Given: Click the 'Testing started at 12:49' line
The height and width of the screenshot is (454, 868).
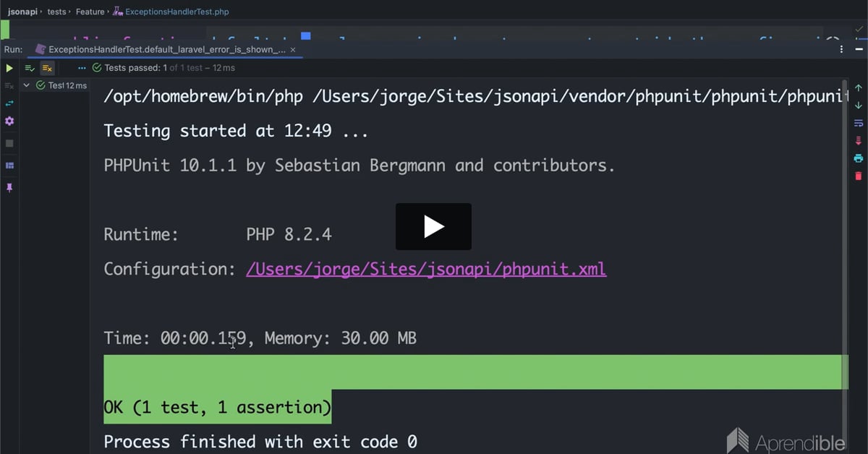Looking at the screenshot, I should [237, 131].
